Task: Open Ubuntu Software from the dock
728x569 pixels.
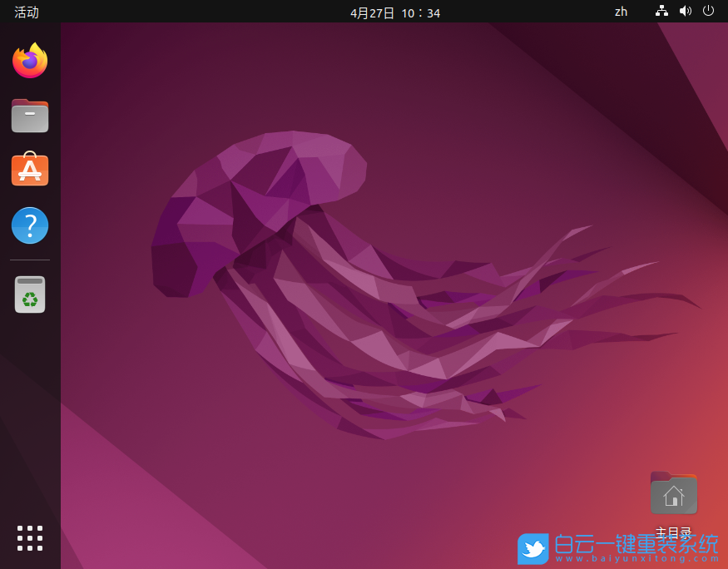Action: [29, 170]
